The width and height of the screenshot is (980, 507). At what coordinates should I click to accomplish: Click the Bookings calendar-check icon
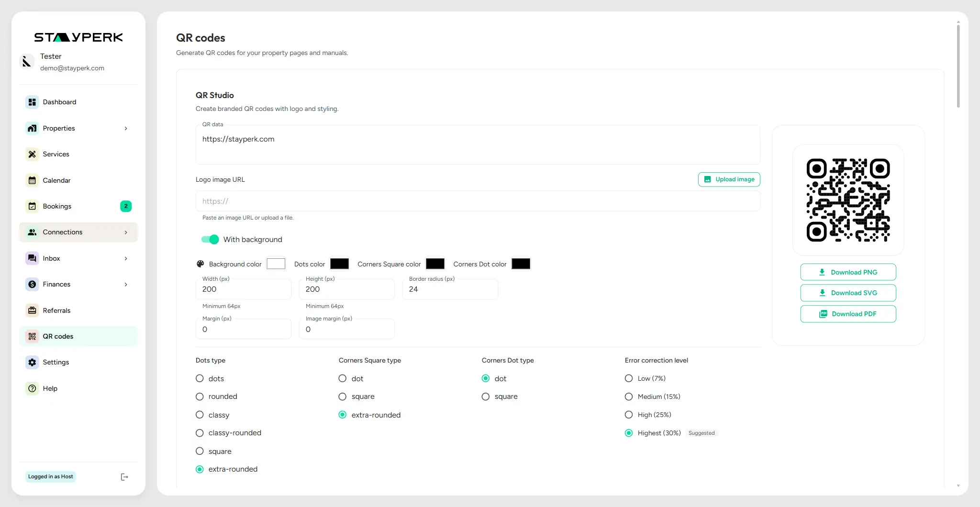coord(32,206)
